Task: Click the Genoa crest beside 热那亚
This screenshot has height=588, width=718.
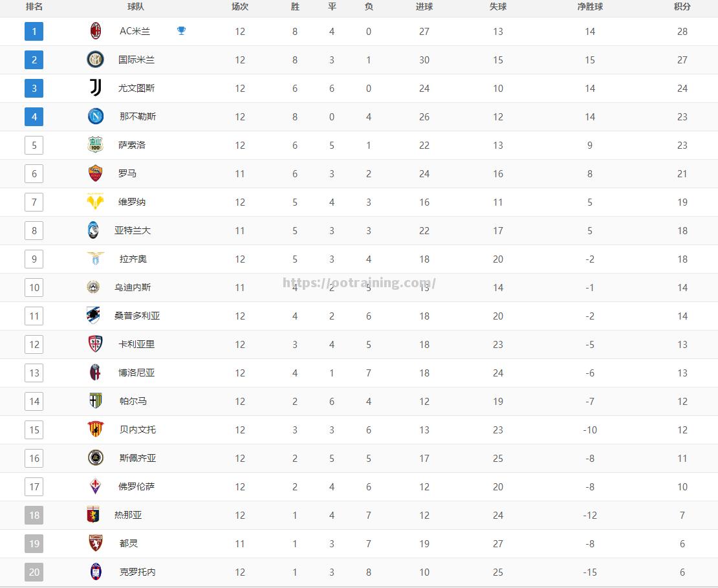Action: (x=93, y=514)
